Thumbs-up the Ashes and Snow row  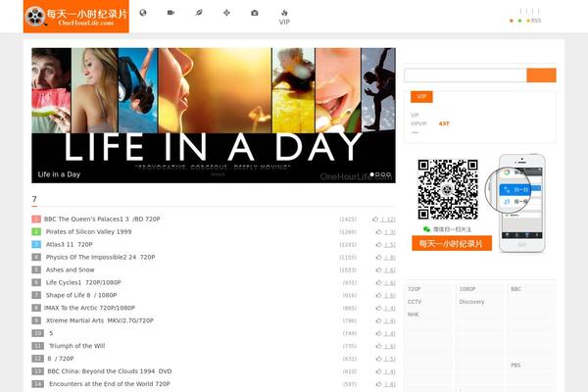[x=378, y=270]
